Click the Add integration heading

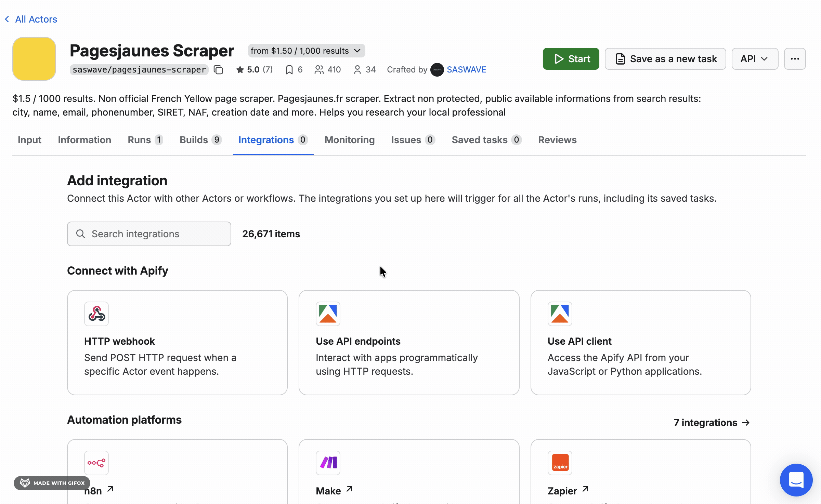pyautogui.click(x=117, y=181)
